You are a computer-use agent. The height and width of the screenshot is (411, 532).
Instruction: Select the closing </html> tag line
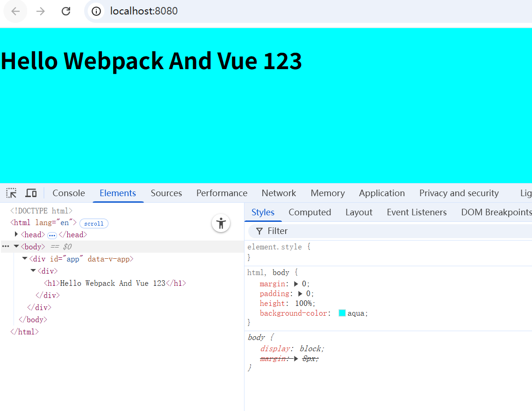point(24,332)
